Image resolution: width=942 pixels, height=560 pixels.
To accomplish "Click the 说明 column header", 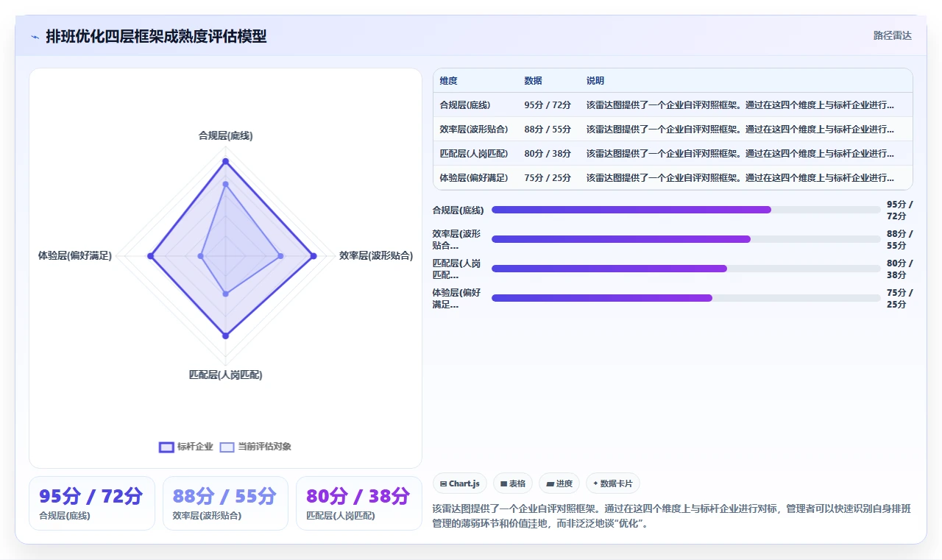I will tap(595, 80).
